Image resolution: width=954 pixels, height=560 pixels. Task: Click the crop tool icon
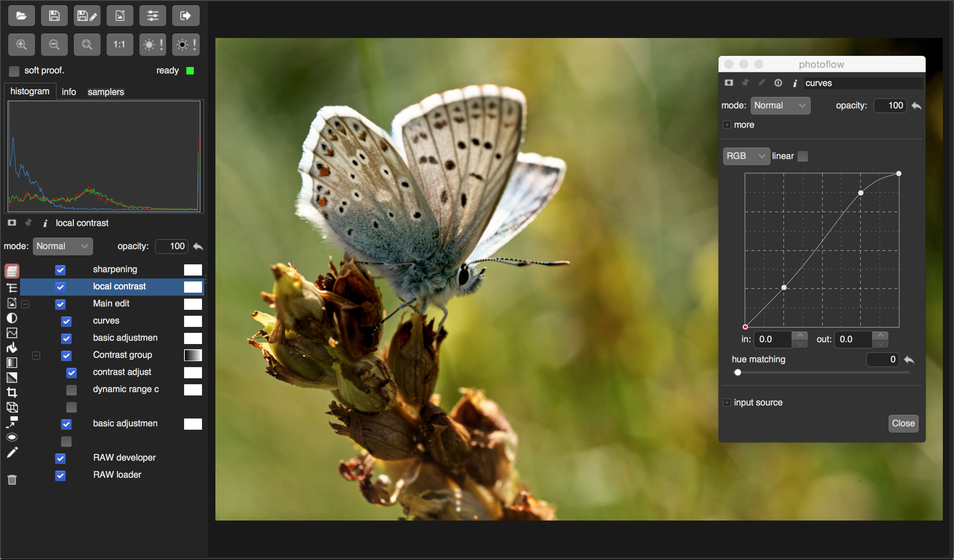[12, 392]
